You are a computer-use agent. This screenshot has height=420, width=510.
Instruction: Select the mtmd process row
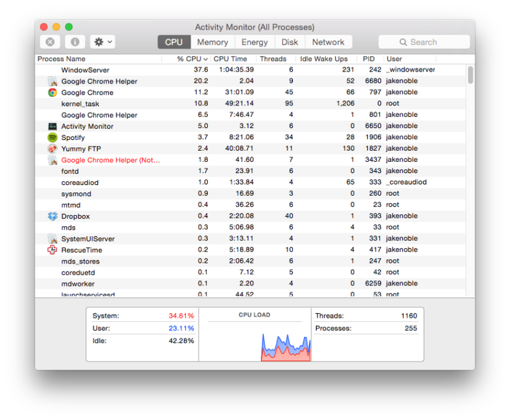(x=250, y=205)
